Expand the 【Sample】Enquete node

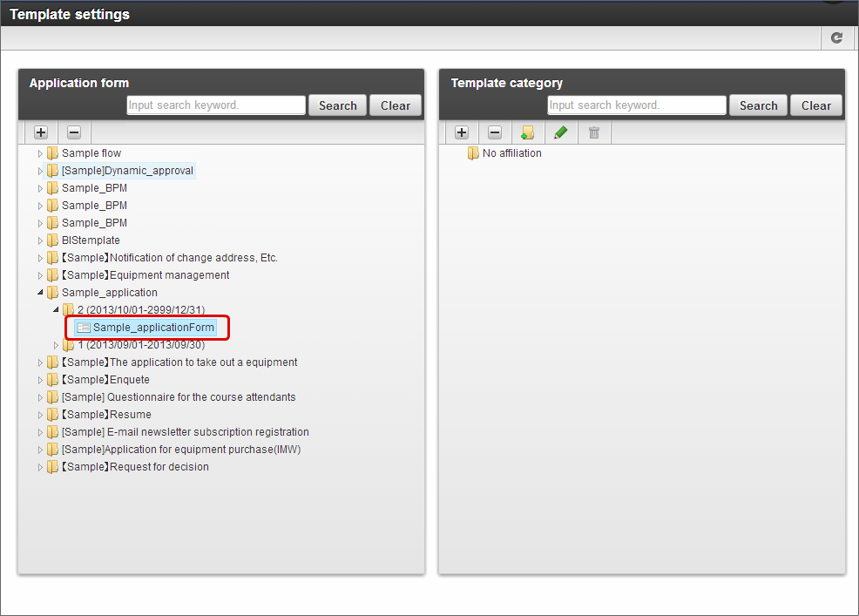[x=40, y=380]
